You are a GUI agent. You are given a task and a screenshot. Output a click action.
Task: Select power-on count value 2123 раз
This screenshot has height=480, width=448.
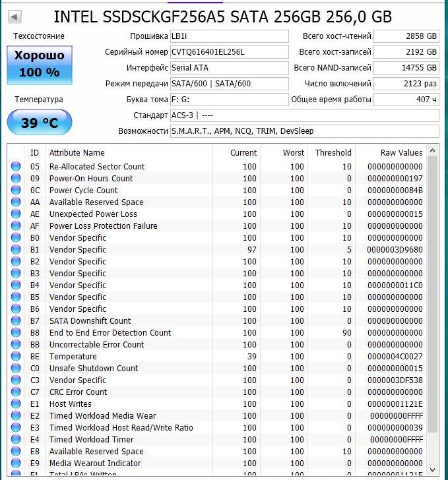[x=406, y=84]
